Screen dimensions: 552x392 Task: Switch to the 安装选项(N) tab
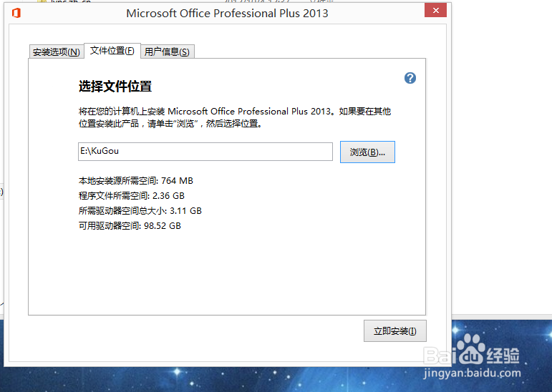57,52
